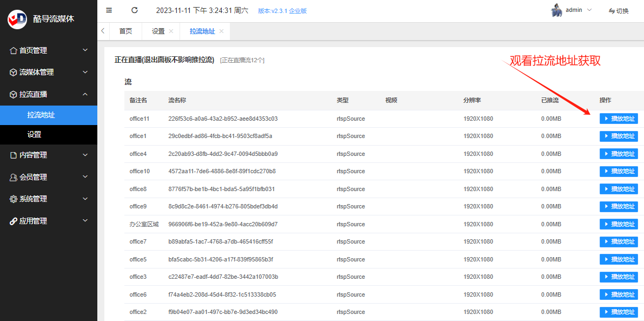Viewport: 644px width, 321px height.
Task: Expand the 首页管理 menu
Action: coord(49,50)
